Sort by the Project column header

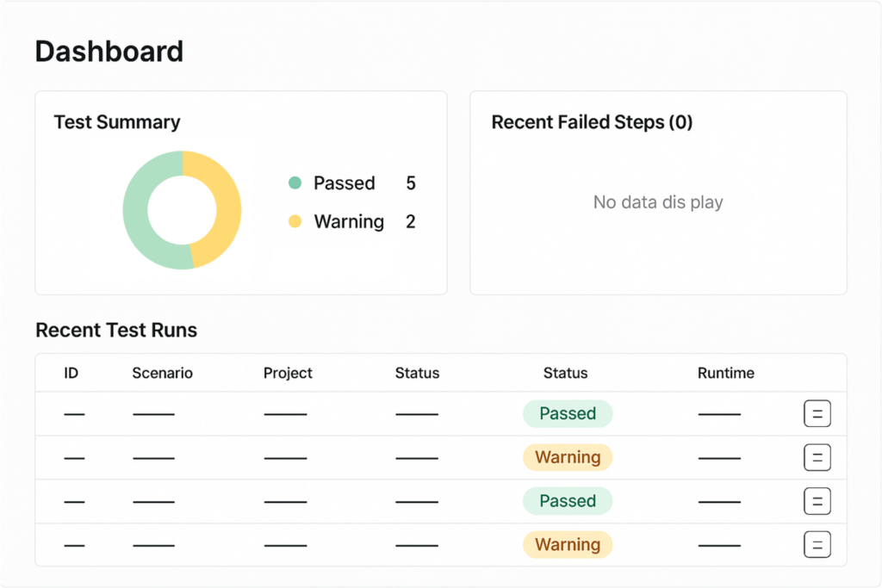coord(288,374)
